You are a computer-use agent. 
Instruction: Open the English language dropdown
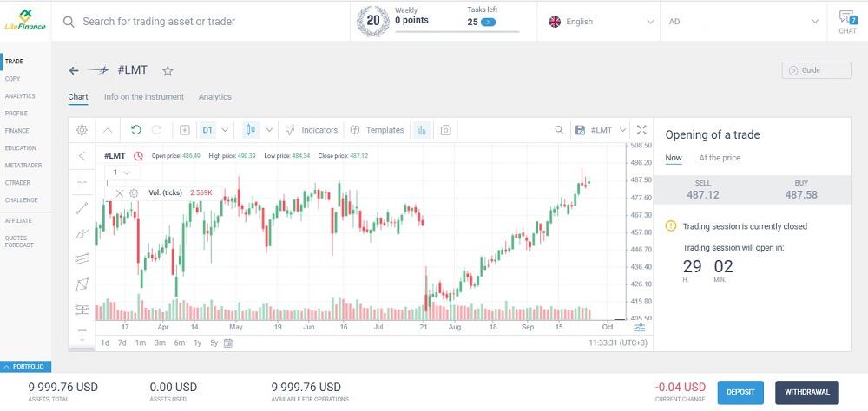click(x=598, y=22)
